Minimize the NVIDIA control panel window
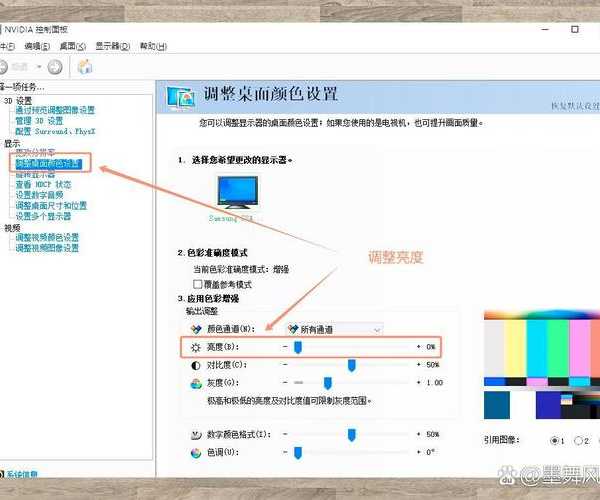 (545, 29)
